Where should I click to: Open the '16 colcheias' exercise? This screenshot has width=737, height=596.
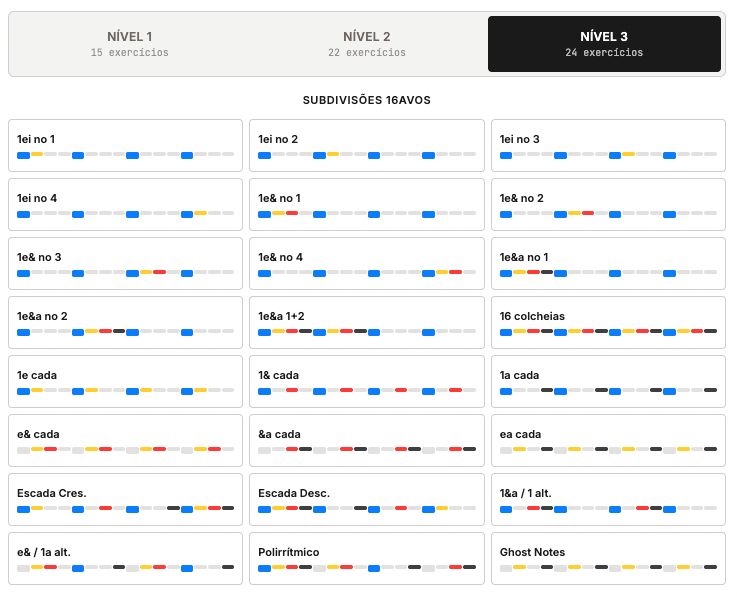[608, 322]
